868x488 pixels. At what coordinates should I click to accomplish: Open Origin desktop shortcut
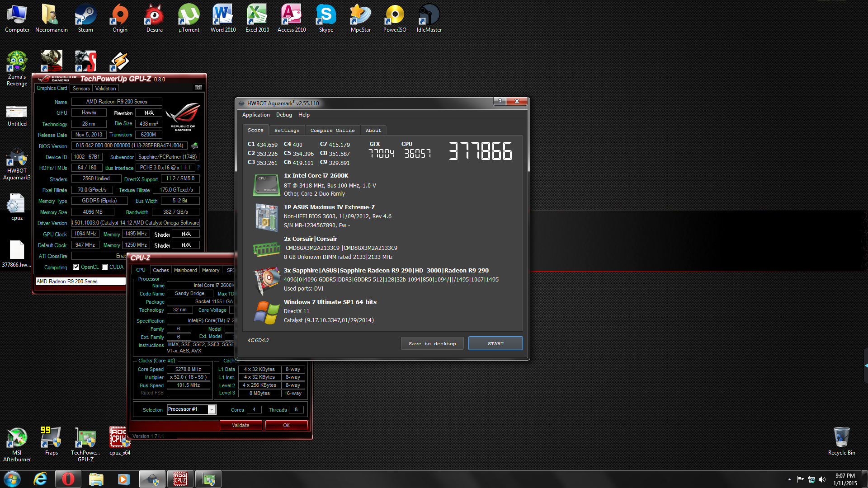tap(120, 19)
